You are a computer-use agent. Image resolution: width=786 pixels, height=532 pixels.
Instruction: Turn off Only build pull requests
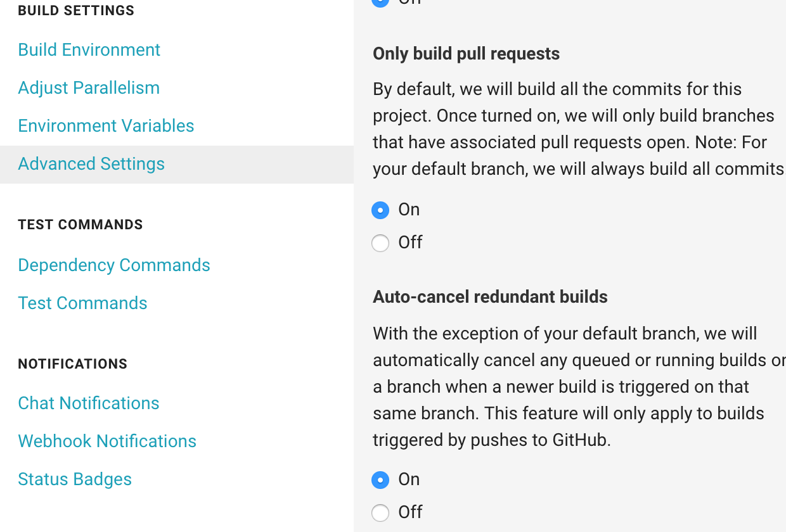pos(380,243)
